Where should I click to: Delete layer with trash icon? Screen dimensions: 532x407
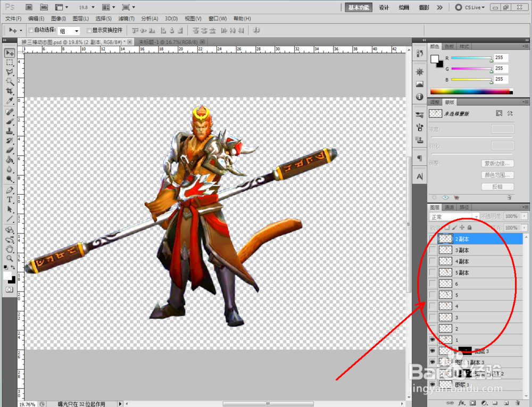pos(517,403)
